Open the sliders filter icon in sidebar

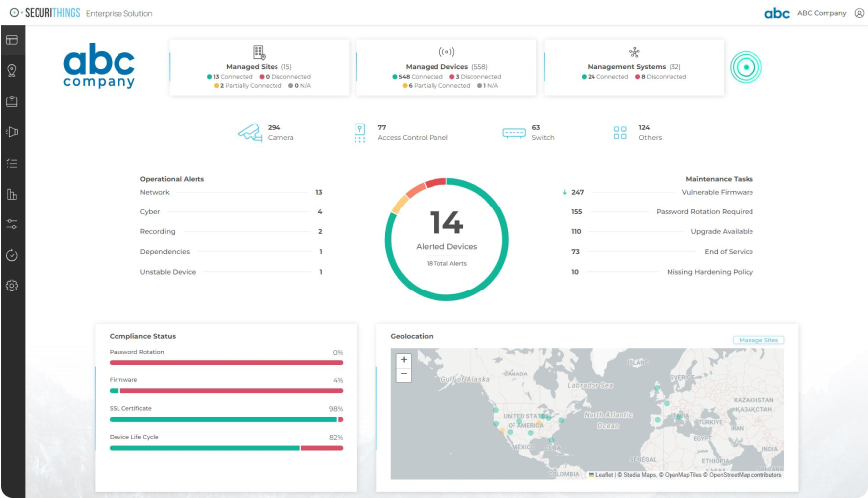tap(12, 224)
